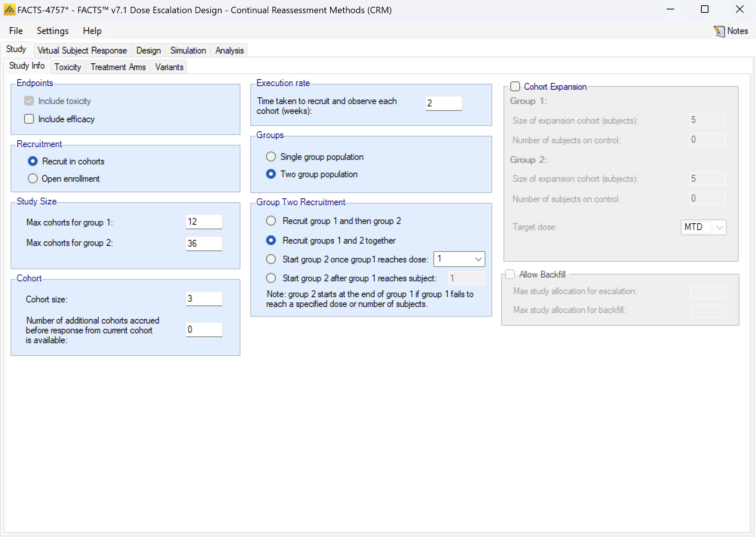Screen dimensions: 756x537
Task: Click the execution rate weeks field
Action: 443,103
